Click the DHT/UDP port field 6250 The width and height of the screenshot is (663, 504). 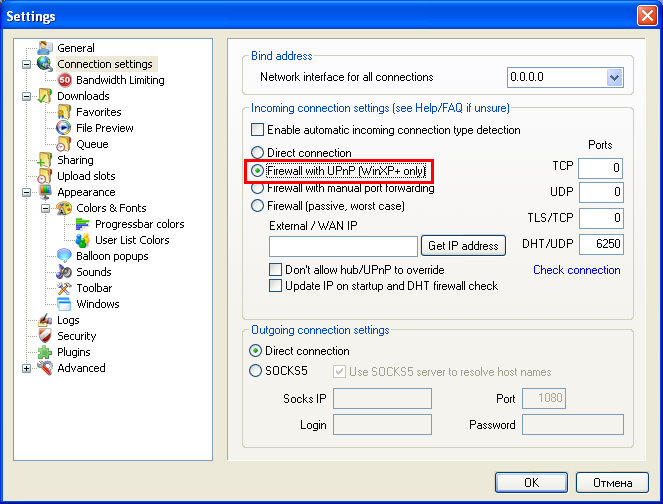click(x=601, y=244)
